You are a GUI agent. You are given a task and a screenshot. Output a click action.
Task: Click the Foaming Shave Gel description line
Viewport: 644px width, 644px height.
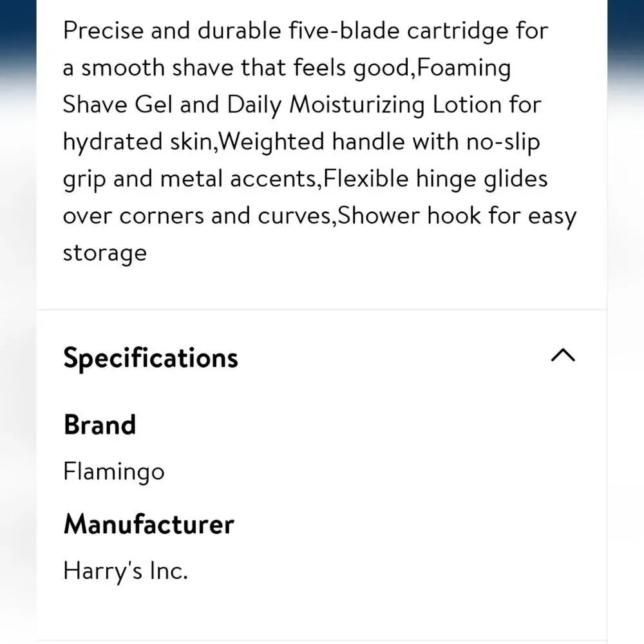(464, 68)
